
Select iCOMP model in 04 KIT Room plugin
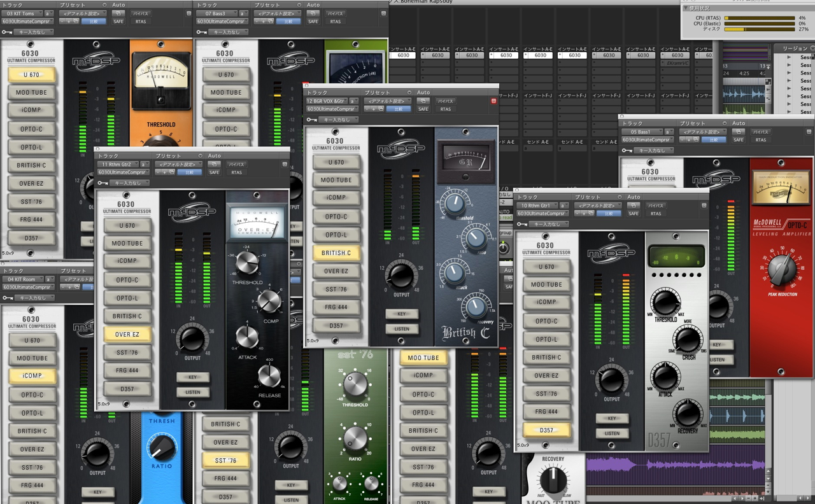(32, 375)
